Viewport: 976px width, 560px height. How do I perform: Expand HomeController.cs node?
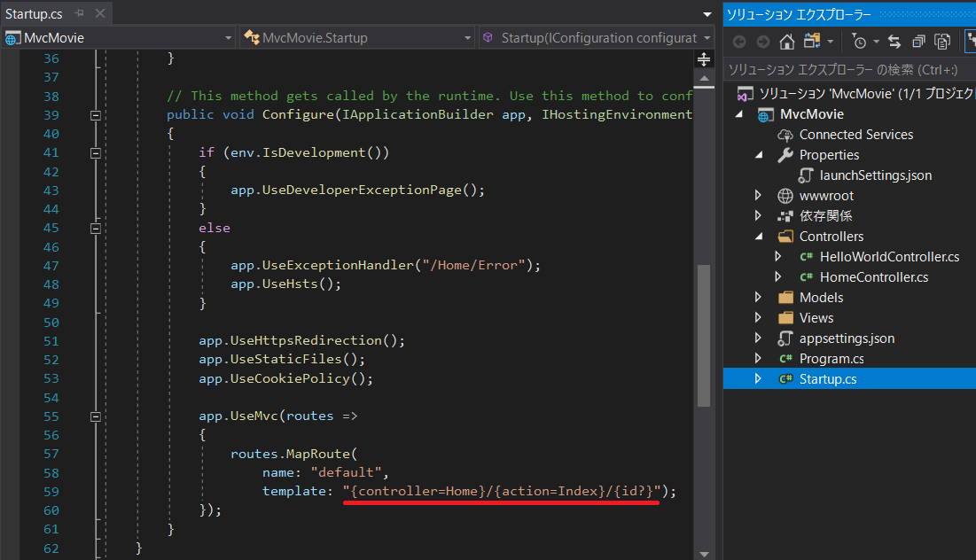[x=778, y=276]
